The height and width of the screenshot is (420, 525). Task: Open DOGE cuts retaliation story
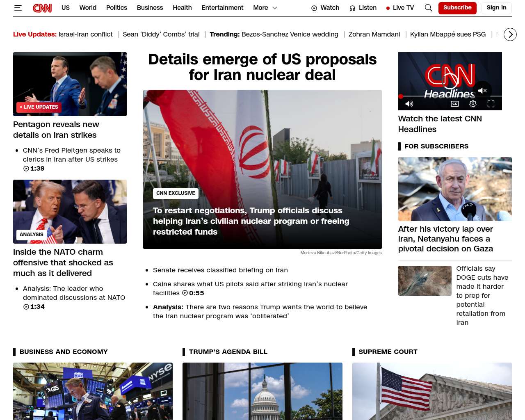click(482, 295)
